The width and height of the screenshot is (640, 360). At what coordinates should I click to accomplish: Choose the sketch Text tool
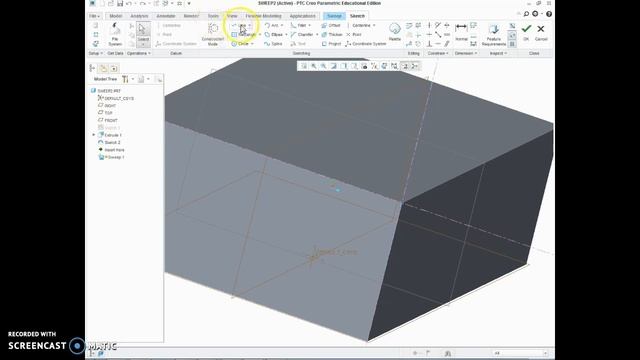[298, 44]
